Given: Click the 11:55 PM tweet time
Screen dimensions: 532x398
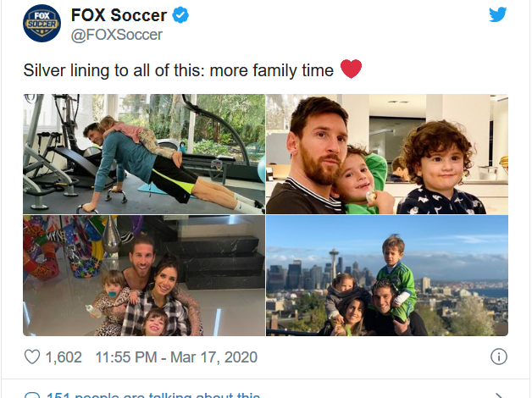Looking at the screenshot, I should point(127,357).
